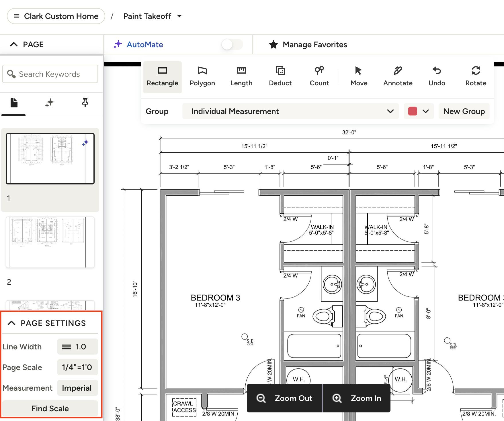
Task: Collapse the PAGE panel
Action: (x=14, y=45)
